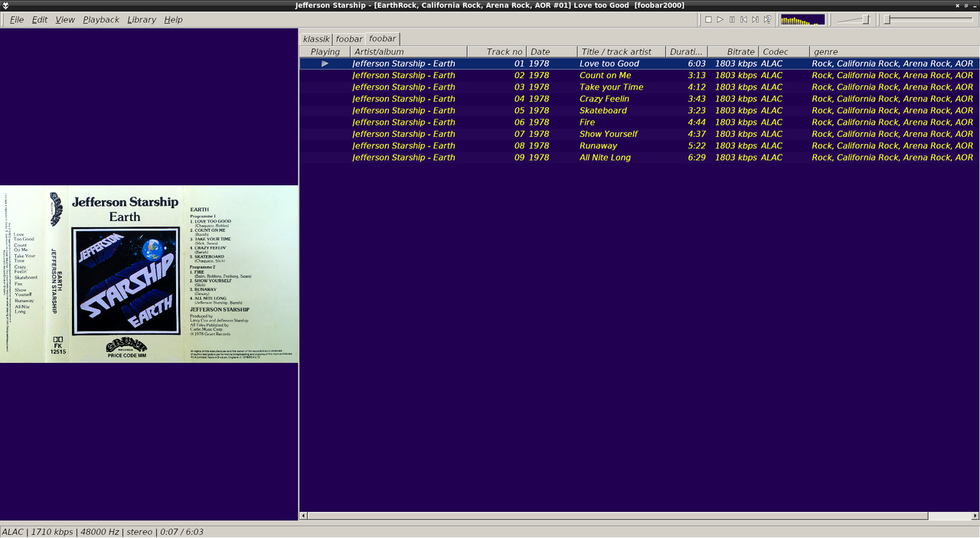Sort by Artist/album column header
980x538 pixels.
pos(409,51)
